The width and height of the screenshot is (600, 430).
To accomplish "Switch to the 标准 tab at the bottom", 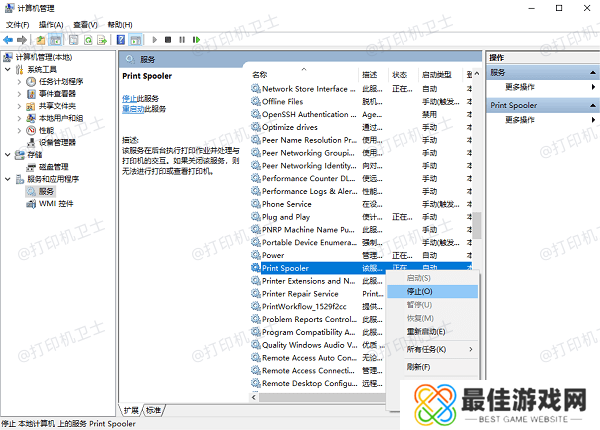I will [153, 410].
